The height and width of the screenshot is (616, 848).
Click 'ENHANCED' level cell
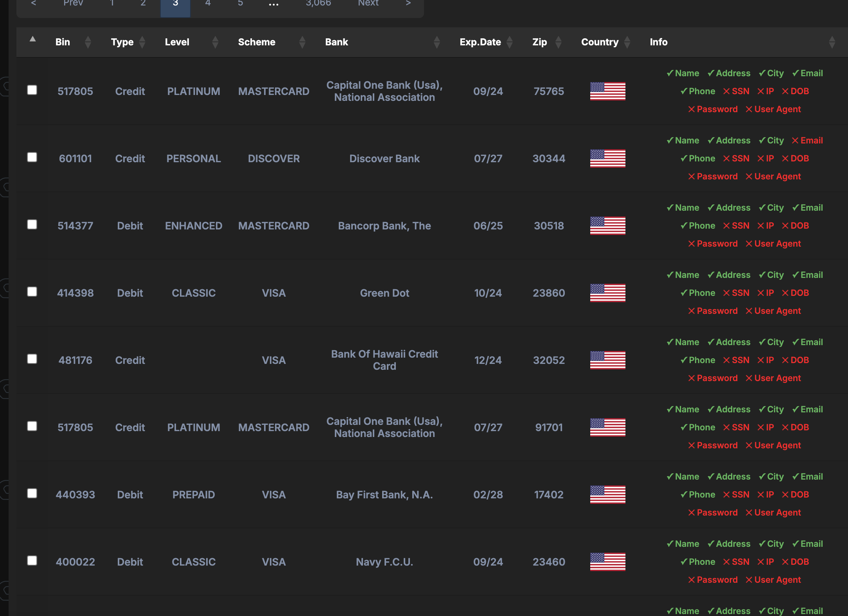[194, 226]
